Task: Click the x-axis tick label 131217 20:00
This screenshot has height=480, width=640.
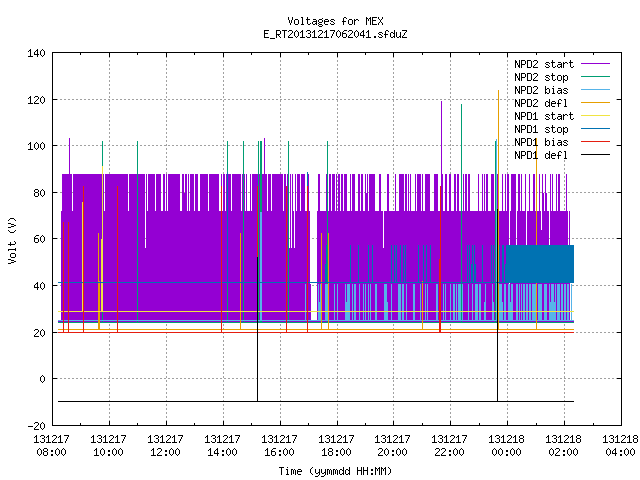Action: pyautogui.click(x=392, y=446)
